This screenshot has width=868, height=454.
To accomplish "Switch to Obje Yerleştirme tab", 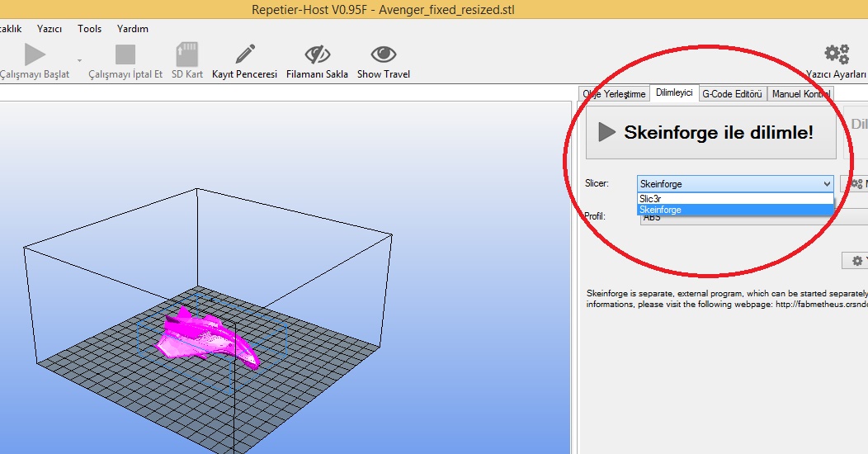I will pyautogui.click(x=614, y=94).
